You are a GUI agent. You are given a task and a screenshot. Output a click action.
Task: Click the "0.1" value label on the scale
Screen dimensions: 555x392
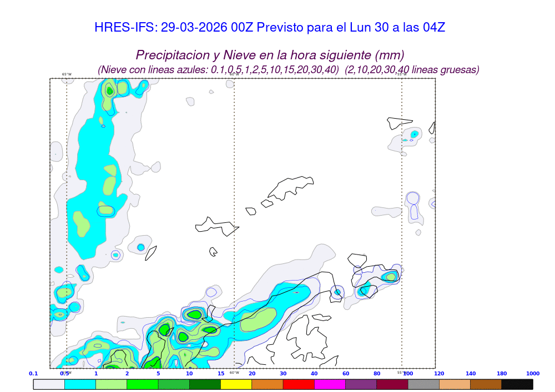pyautogui.click(x=33, y=374)
